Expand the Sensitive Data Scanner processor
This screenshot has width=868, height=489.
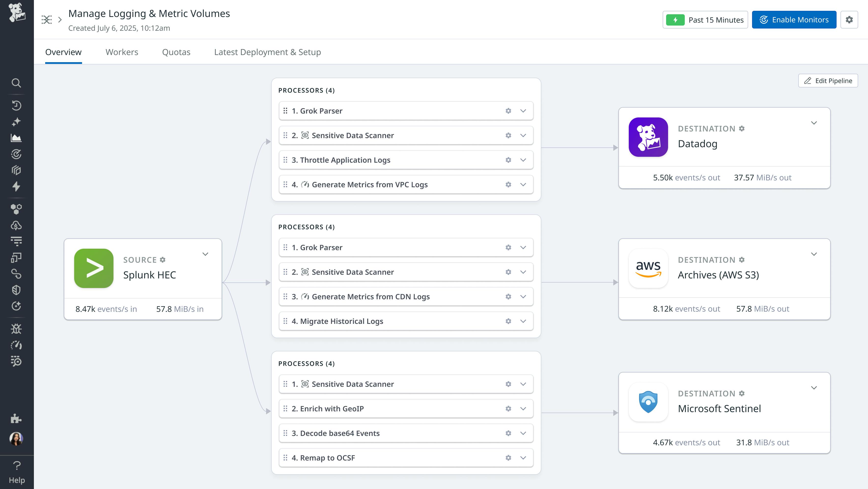[523, 135]
